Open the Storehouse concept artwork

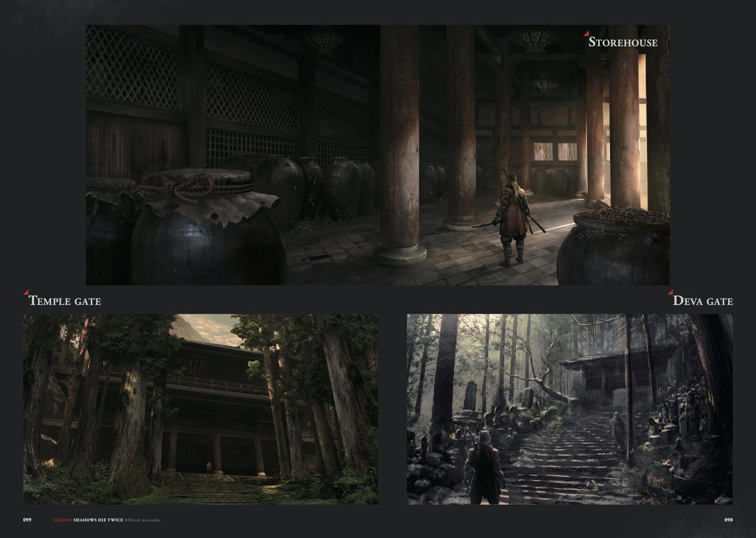(x=378, y=155)
